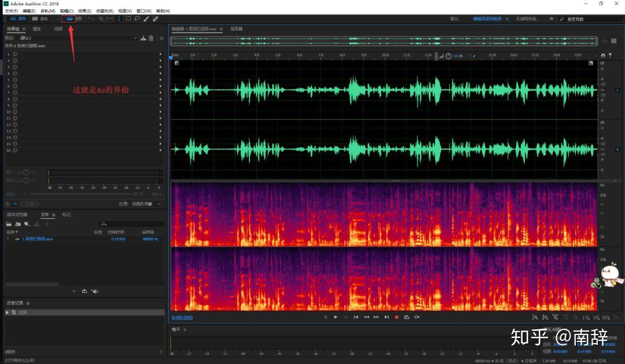Expand effect slot 3 arrow menu
The height and width of the screenshot is (364, 625).
tap(160, 67)
